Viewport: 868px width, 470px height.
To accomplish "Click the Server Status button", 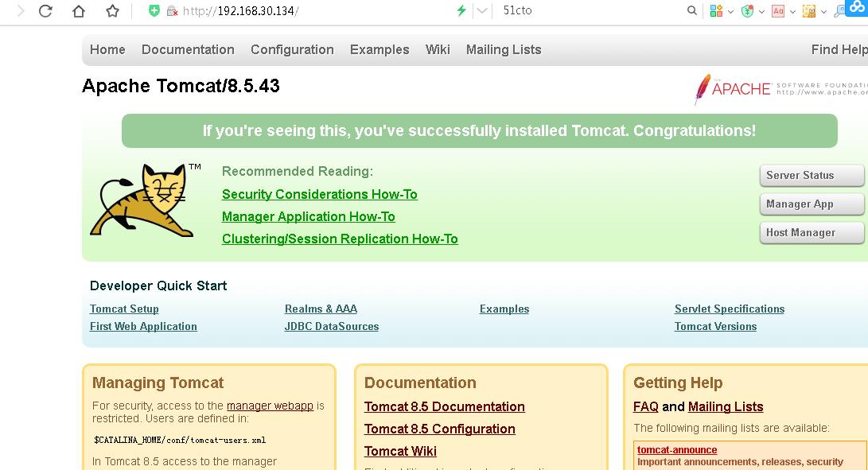I will click(812, 176).
